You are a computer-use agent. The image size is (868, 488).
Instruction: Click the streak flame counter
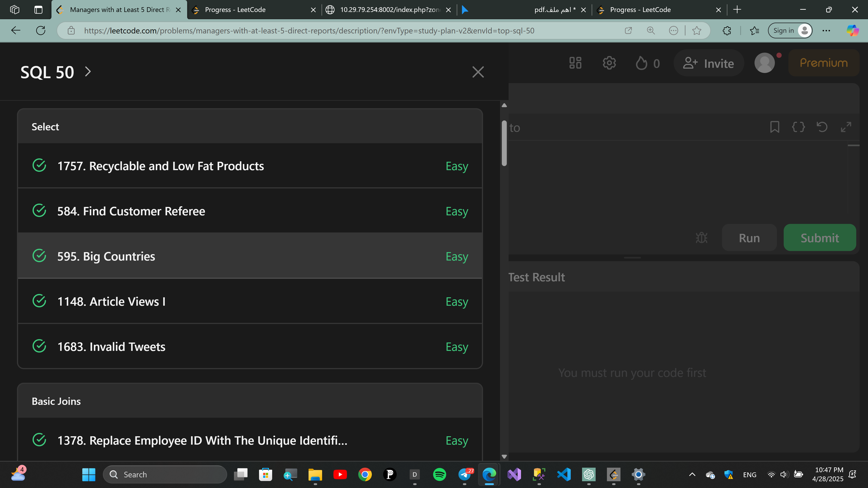647,63
